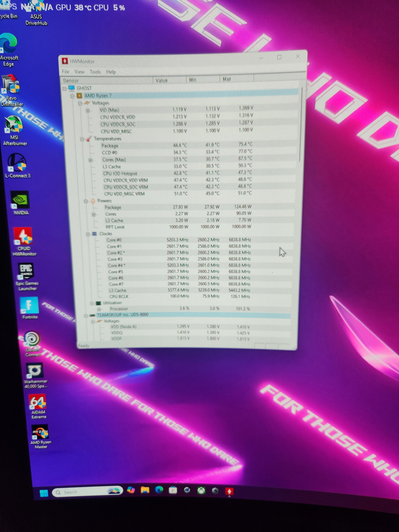Collapse the TEAMGROUP UD5-8000 node

pyautogui.click(x=86, y=316)
